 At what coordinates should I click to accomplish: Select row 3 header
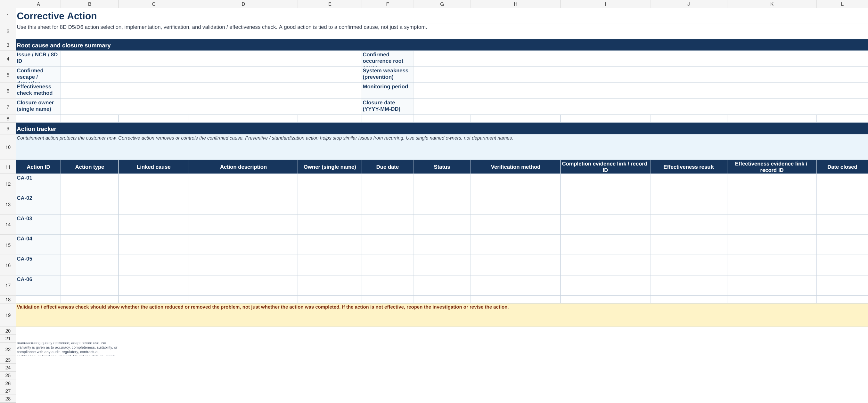[x=8, y=45]
